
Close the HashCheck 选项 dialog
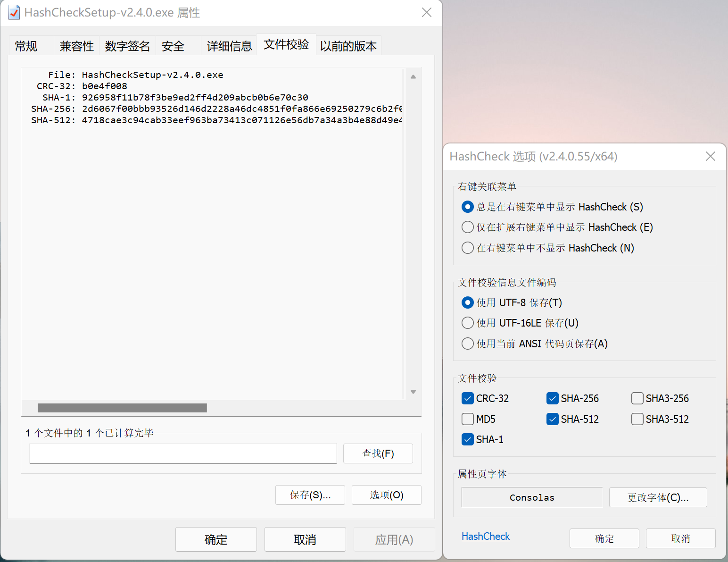tap(711, 156)
